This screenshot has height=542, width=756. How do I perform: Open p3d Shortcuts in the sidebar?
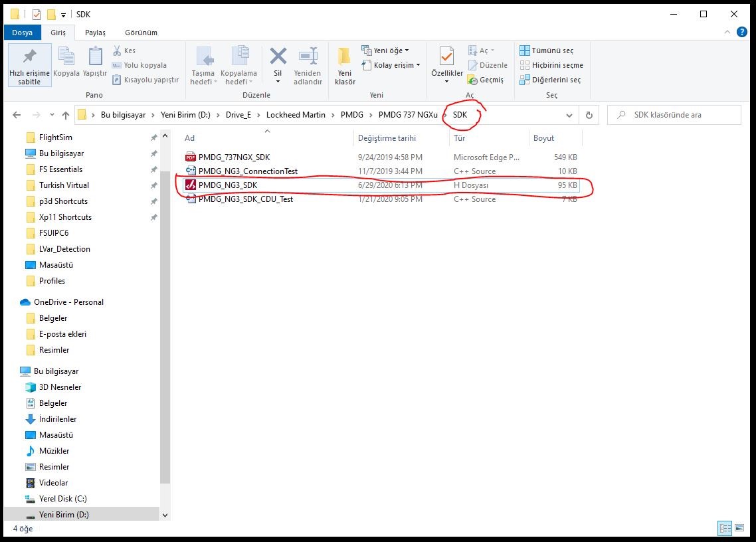pyautogui.click(x=63, y=201)
